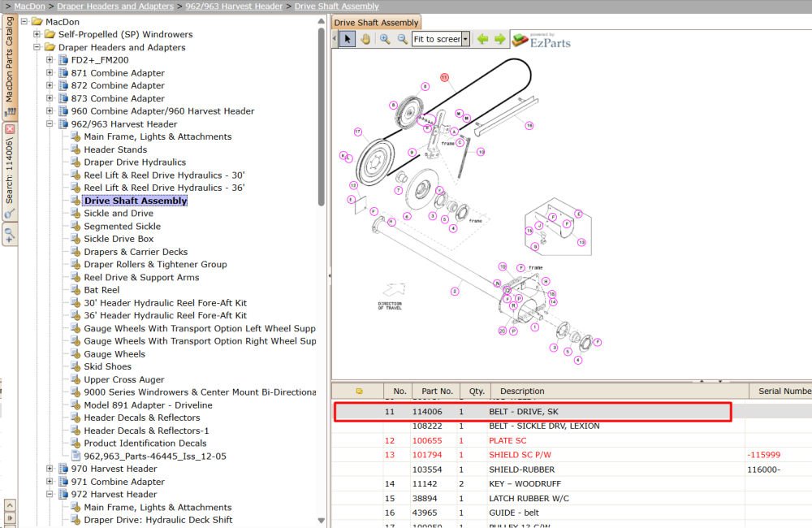Screen dimensions: 812x528
Task: Select KEY – WOODRUFF row
Action: (572, 483)
